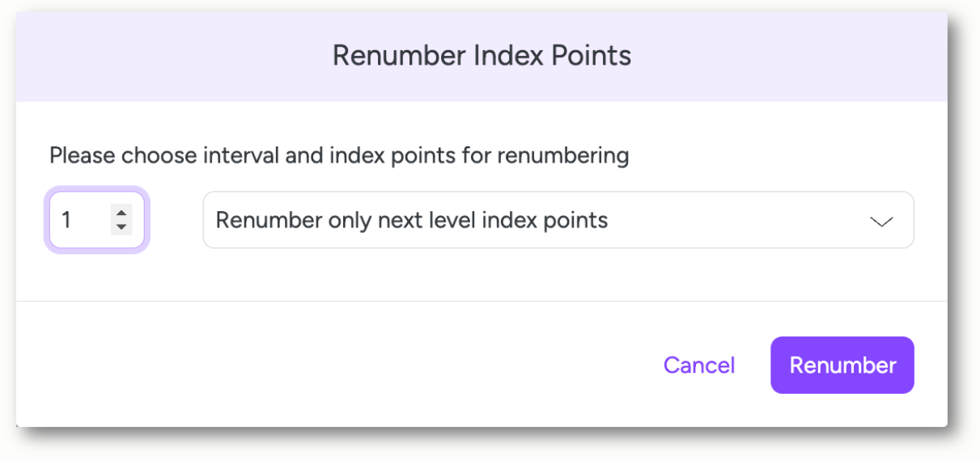The image size is (980, 461).
Task: Click the interval stepper down arrow
Action: tap(121, 226)
